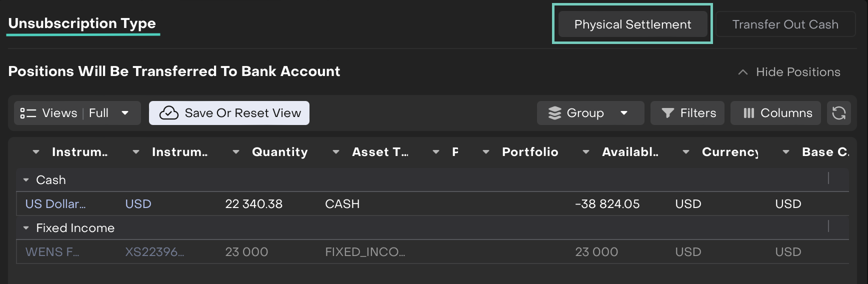Open the Portfolio column header menu
The height and width of the screenshot is (284, 868).
pyautogui.click(x=486, y=152)
